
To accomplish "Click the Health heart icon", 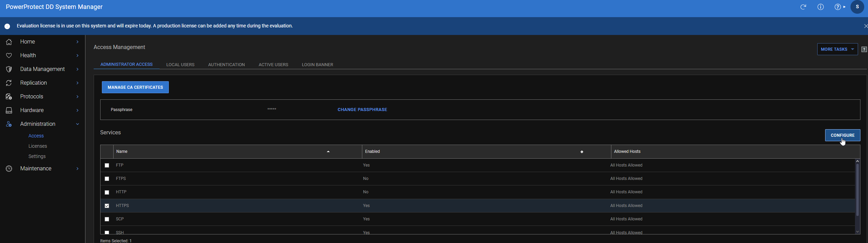I will click(9, 56).
